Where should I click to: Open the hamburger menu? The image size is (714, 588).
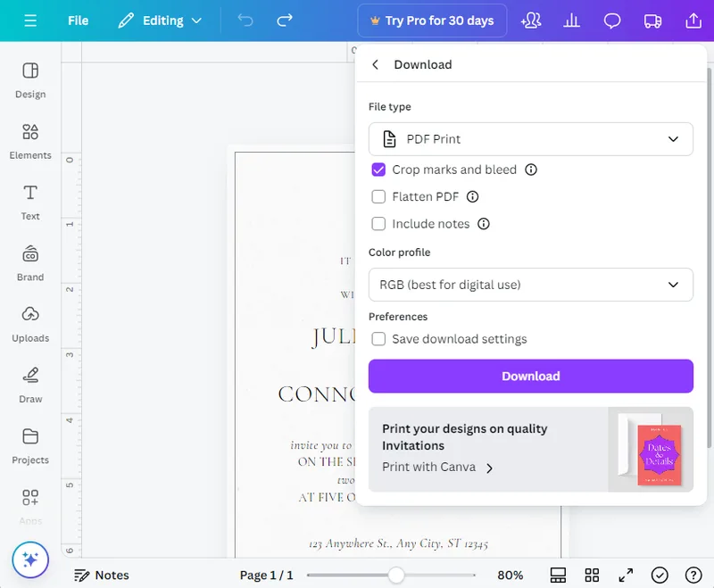point(30,19)
